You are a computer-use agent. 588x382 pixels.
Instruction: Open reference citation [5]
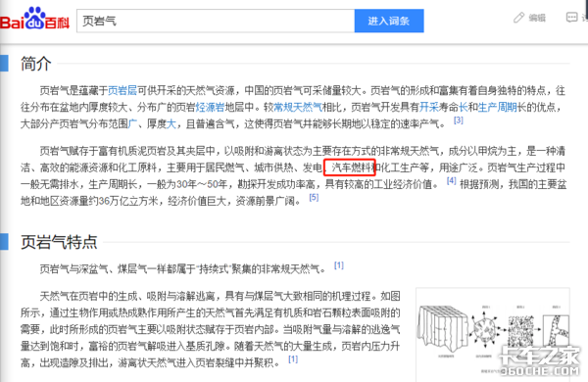coord(314,197)
